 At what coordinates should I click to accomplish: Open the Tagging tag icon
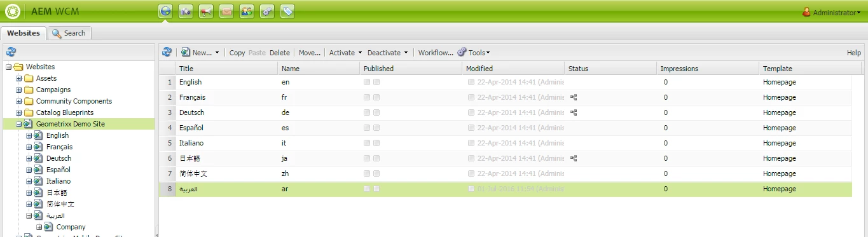pos(287,11)
